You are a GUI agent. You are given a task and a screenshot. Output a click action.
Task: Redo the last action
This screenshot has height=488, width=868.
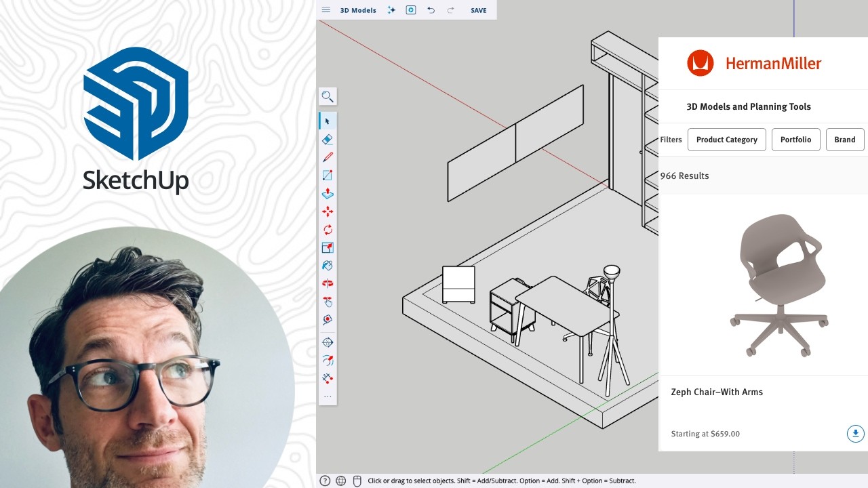(450, 10)
